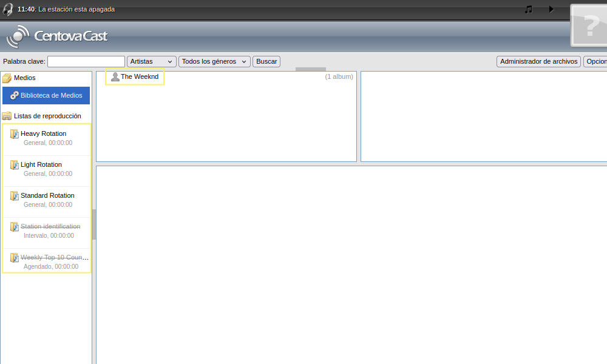Click the headphones icon in status bar
This screenshot has width=607, height=364.
click(x=8, y=9)
